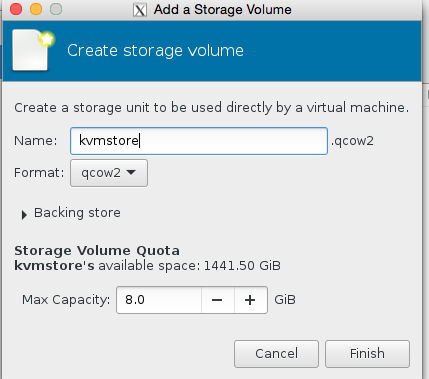Click the new storage volume document icon
The width and height of the screenshot is (429, 379).
pyautogui.click(x=32, y=50)
